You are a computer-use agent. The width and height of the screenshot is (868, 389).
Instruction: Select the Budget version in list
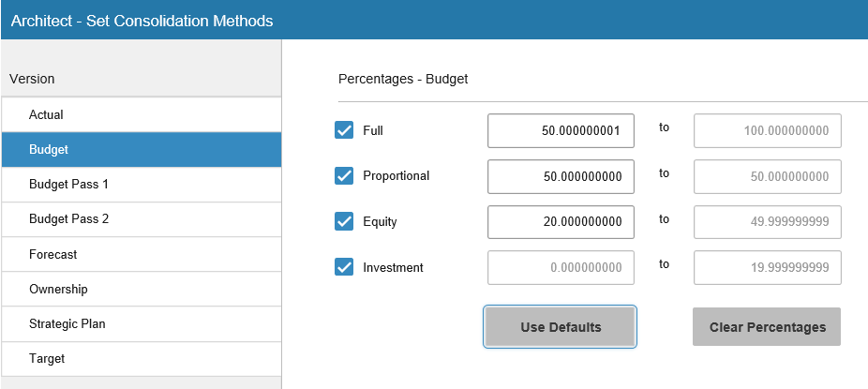141,150
